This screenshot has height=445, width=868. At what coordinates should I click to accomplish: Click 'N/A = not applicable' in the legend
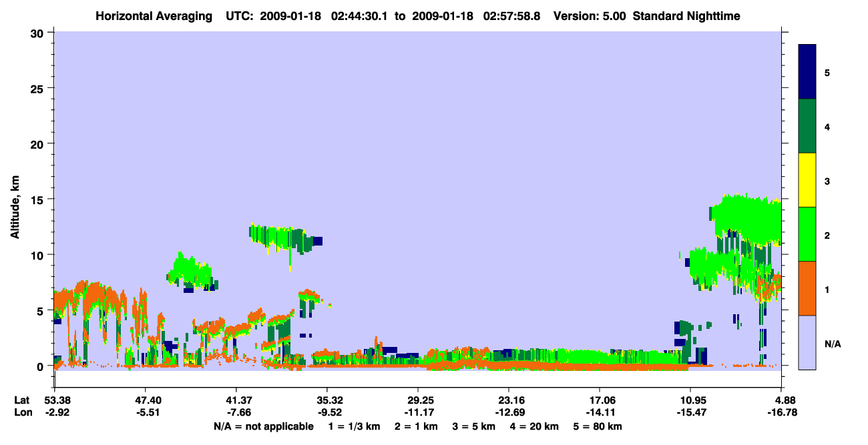[263, 426]
